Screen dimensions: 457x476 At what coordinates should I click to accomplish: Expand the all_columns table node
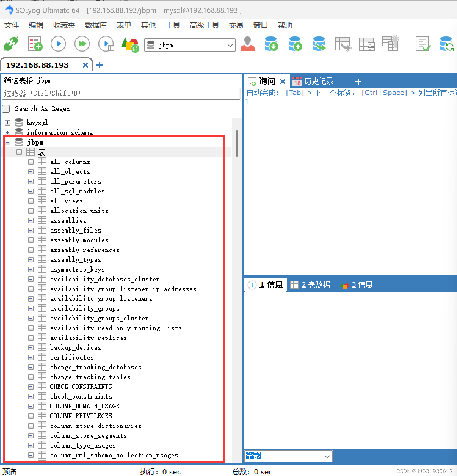(31, 162)
